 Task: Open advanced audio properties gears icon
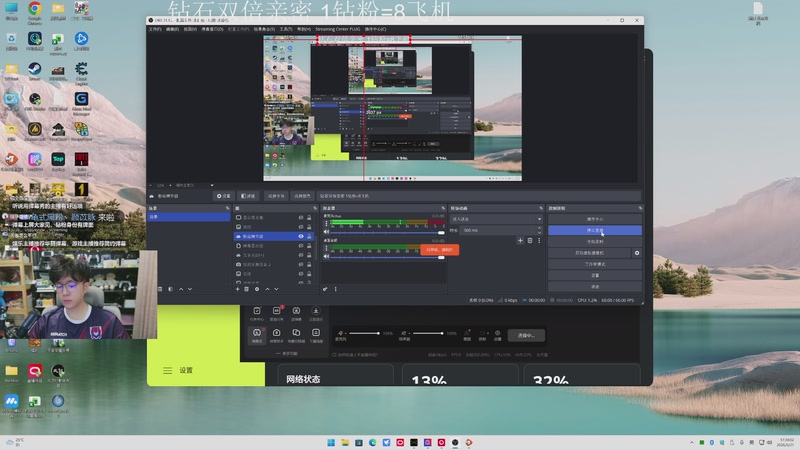pyautogui.click(x=325, y=289)
